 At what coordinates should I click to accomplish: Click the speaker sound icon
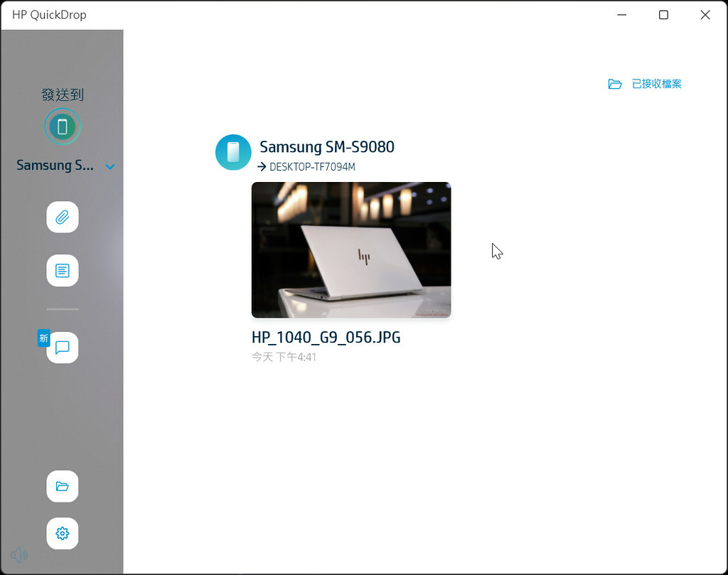click(19, 555)
